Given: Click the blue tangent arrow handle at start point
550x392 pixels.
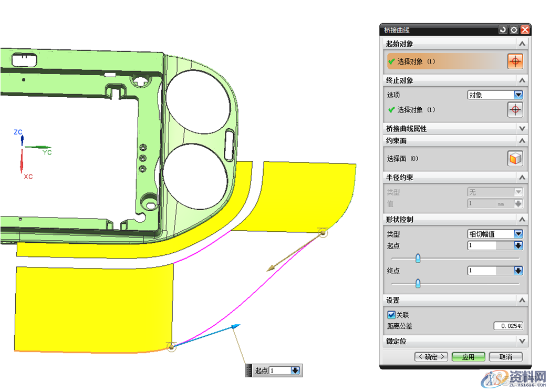Looking at the screenshot, I should click(235, 327).
